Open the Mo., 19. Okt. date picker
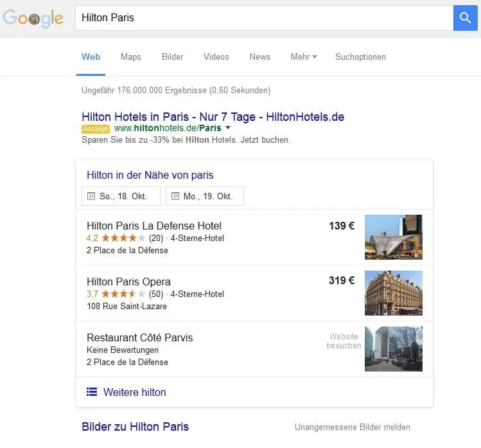Image resolution: width=481 pixels, height=448 pixels. [x=205, y=196]
